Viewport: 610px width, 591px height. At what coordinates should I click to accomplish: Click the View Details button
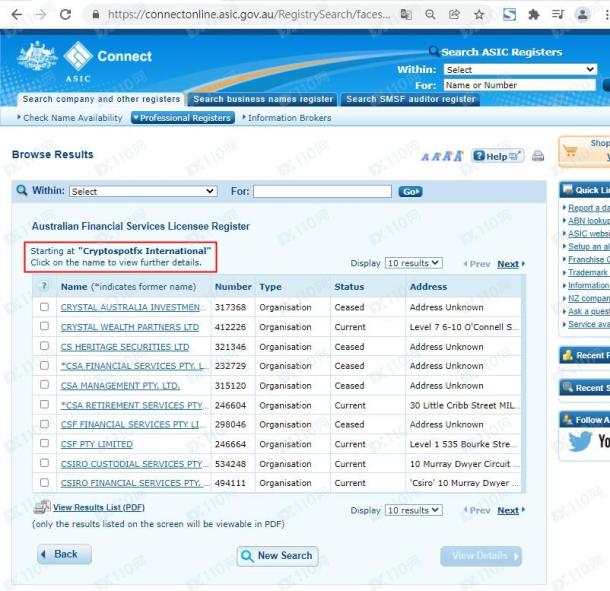click(481, 556)
